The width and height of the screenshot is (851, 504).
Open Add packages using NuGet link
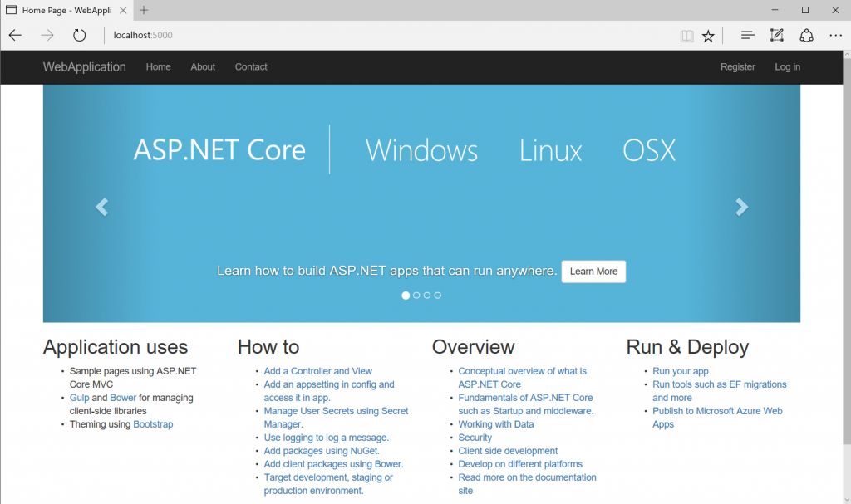click(x=322, y=451)
